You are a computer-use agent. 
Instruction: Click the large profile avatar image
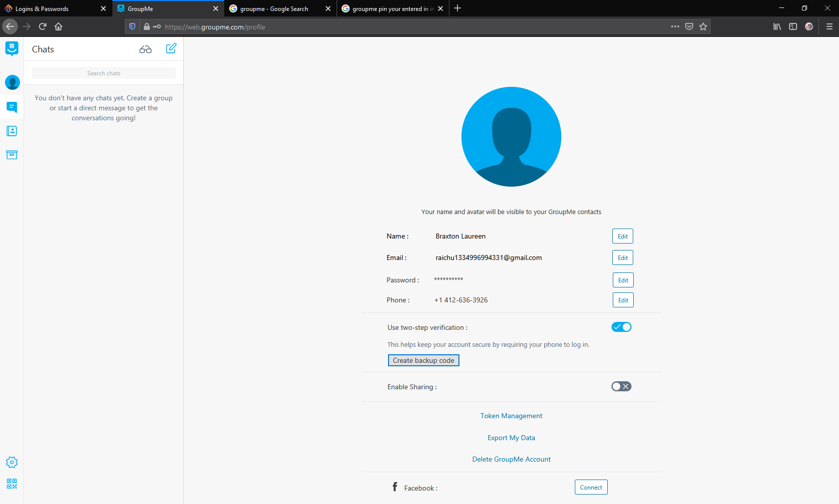(x=511, y=137)
